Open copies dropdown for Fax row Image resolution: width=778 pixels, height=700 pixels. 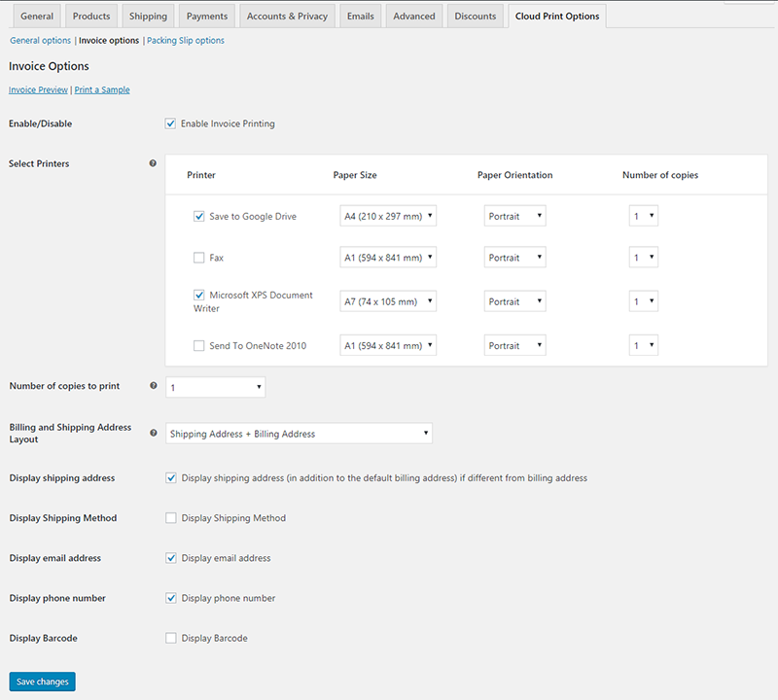tap(644, 257)
